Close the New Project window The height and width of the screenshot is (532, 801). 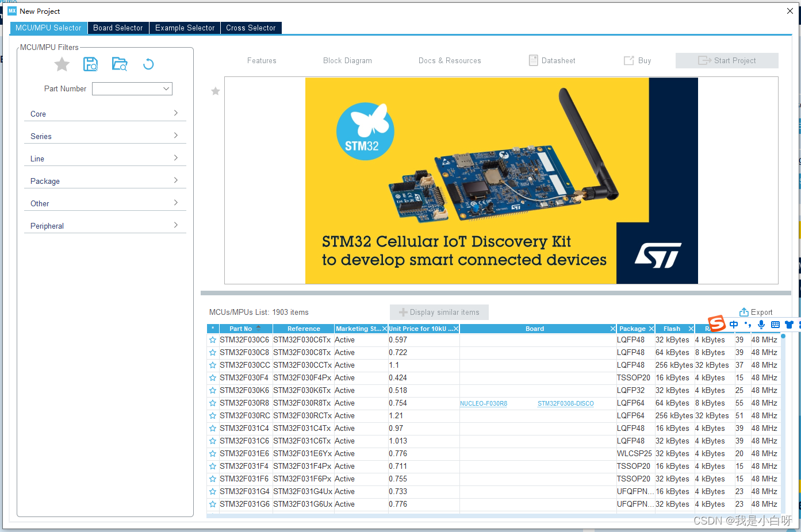790,11
